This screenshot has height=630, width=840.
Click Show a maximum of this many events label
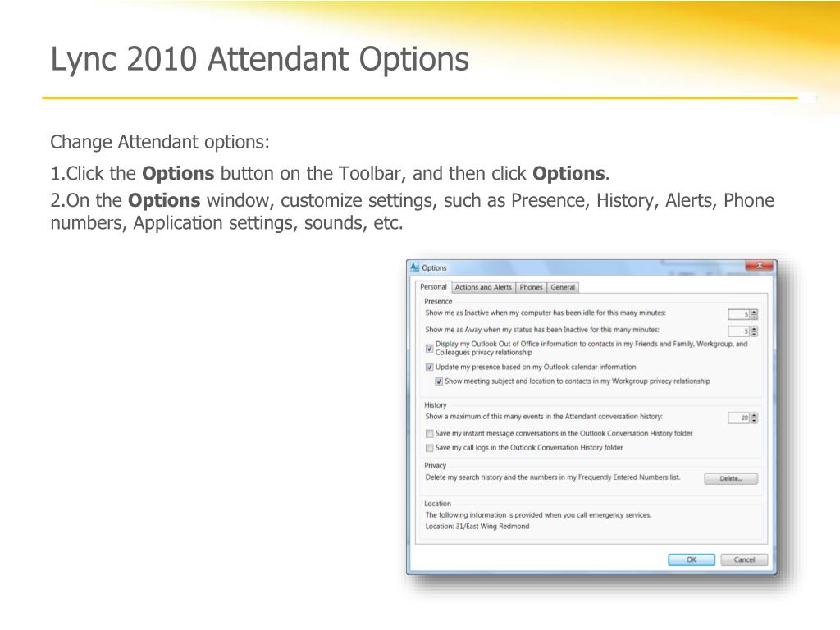544,417
